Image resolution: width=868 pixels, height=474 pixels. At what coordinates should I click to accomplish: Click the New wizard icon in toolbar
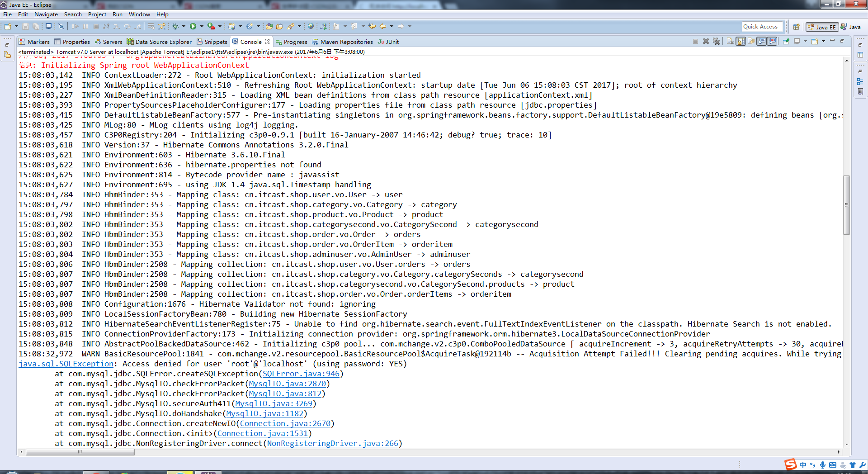[8, 26]
